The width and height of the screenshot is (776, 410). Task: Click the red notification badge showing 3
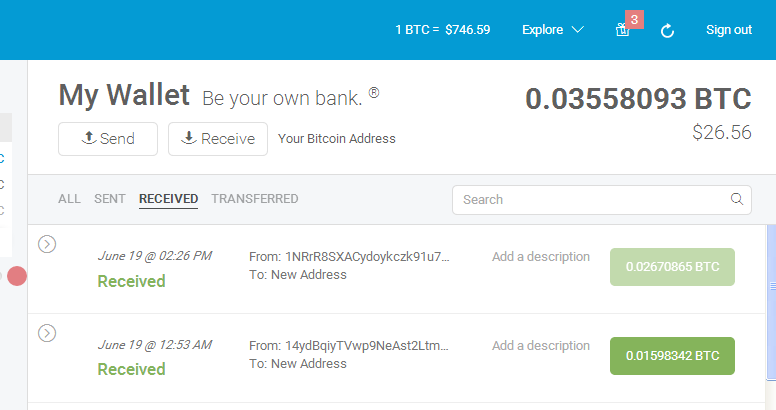(634, 19)
